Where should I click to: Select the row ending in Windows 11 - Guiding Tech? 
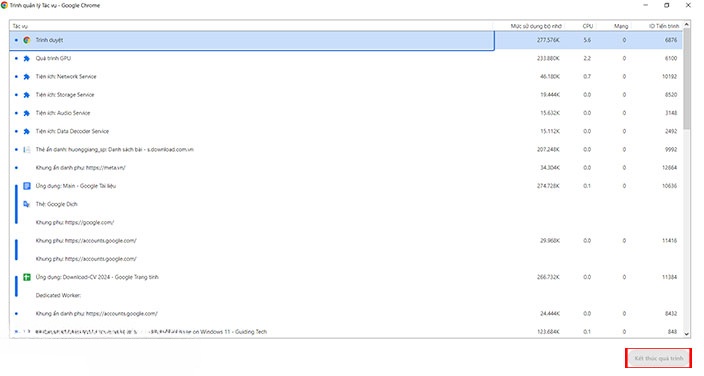coord(346,332)
